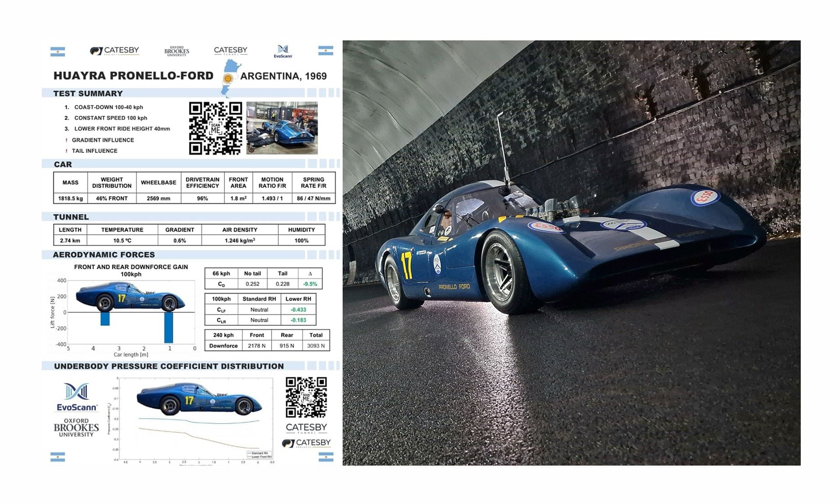Click the Test Summary section heading
The image size is (840, 504).
tap(88, 93)
